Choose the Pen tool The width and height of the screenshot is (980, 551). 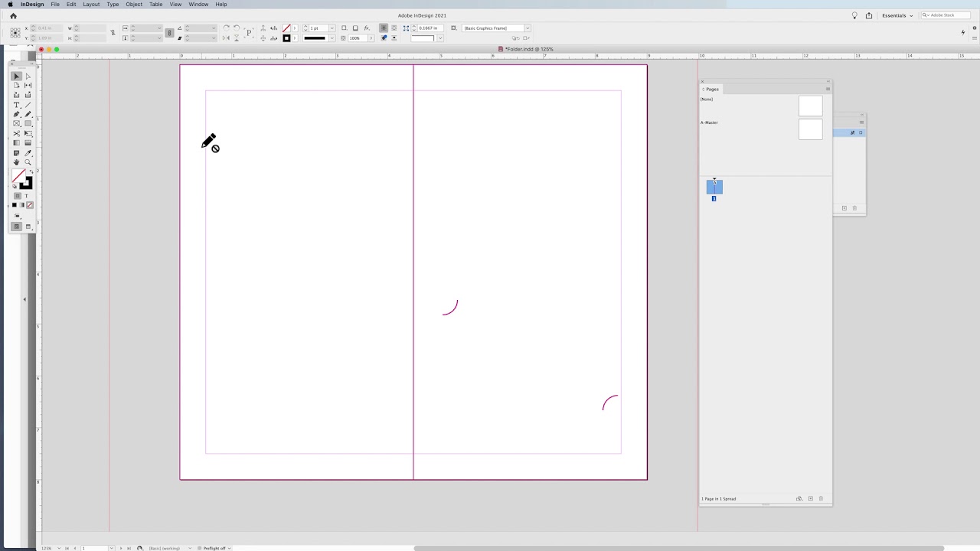(x=16, y=114)
